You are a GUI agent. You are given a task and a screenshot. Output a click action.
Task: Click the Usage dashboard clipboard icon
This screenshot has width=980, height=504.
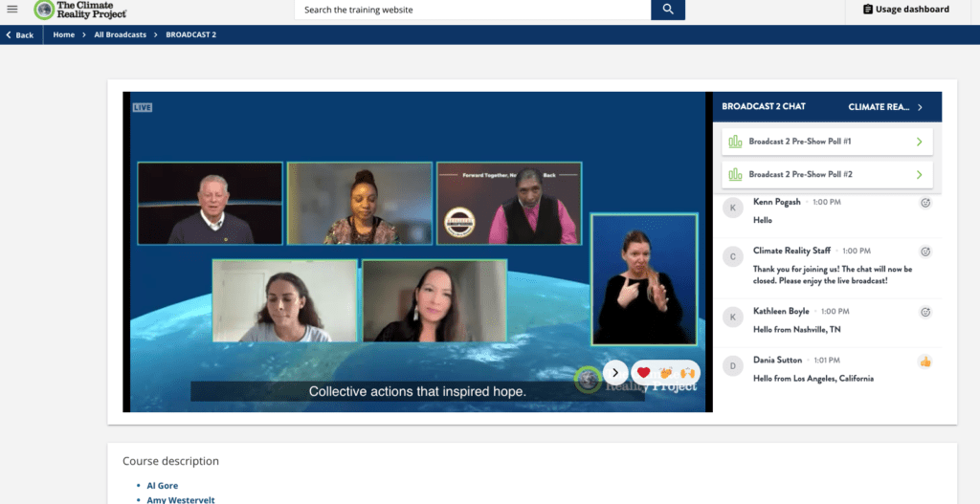click(x=867, y=10)
